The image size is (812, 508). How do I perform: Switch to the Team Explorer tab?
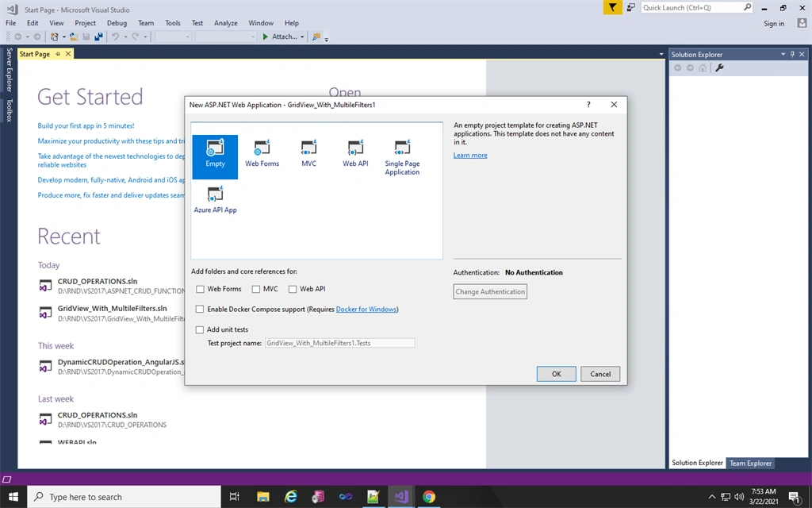pos(750,464)
